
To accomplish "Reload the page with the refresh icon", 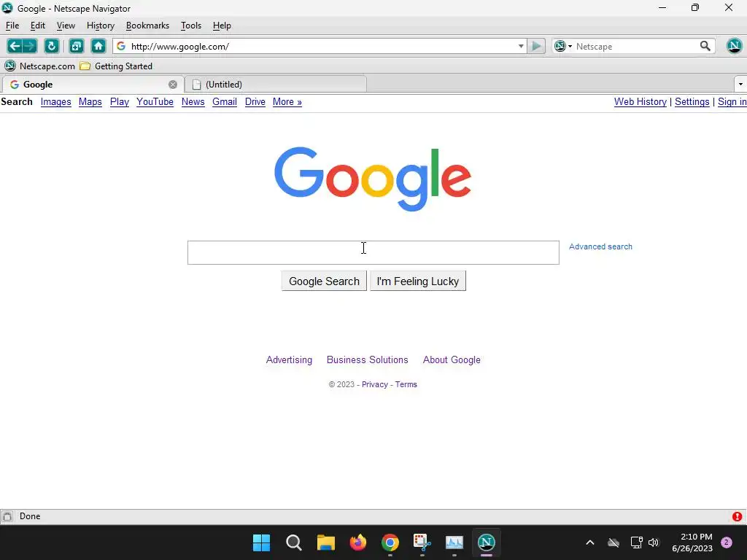I will 52,46.
